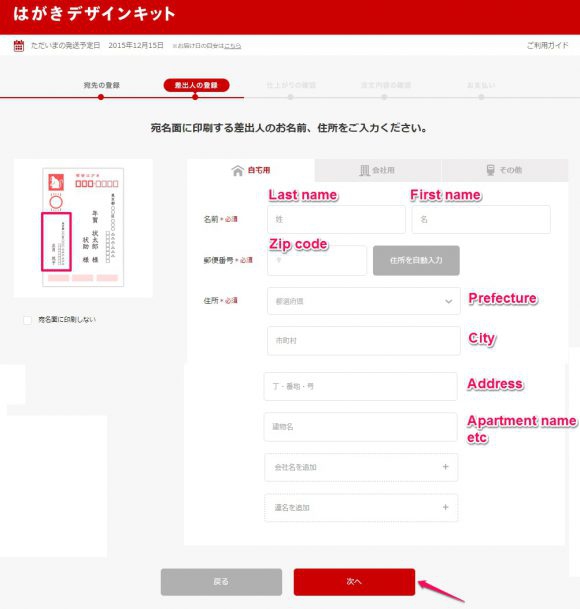The width and height of the screenshot is (580, 609).
Task: Click the building icon on the 会社用 tab
Action: (364, 170)
